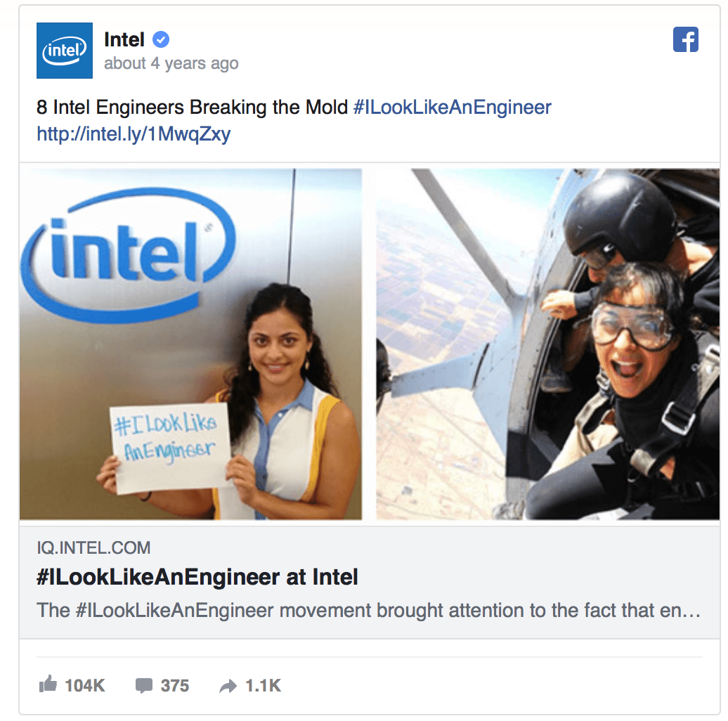
Task: Click the IQ.INTEL.COM source label
Action: [93, 548]
